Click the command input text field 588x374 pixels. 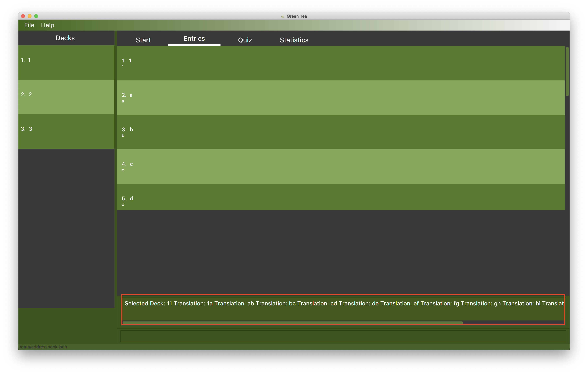tap(343, 336)
